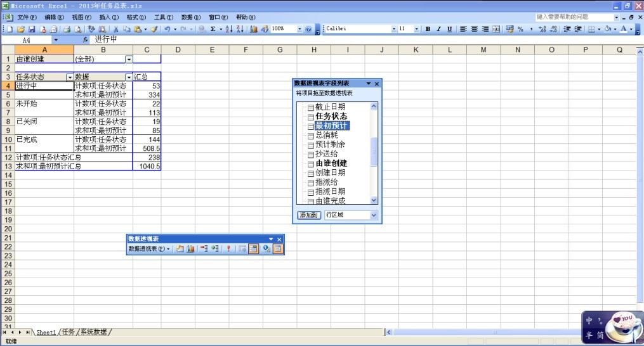Click the 添加到 button
This screenshot has width=644, height=346.
(x=308, y=215)
